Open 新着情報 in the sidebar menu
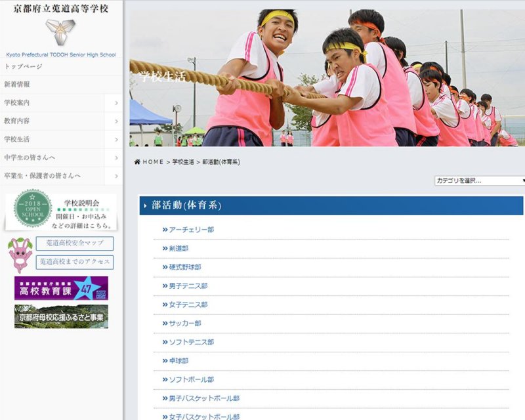 point(17,85)
